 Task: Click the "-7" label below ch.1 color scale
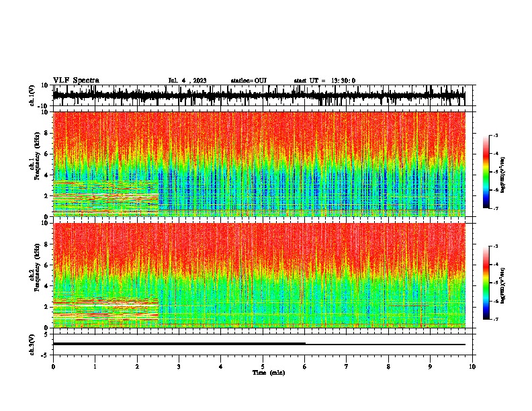coord(495,208)
